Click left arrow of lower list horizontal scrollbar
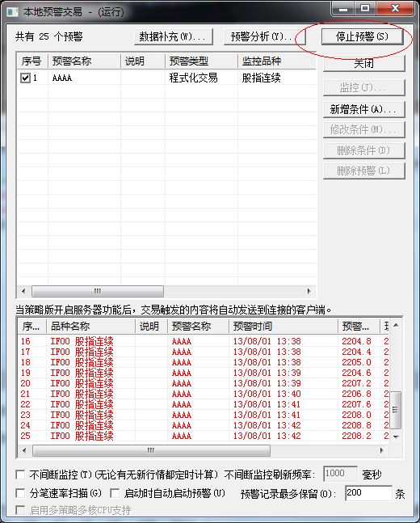Viewport: 420px width, 523px height. pos(24,450)
